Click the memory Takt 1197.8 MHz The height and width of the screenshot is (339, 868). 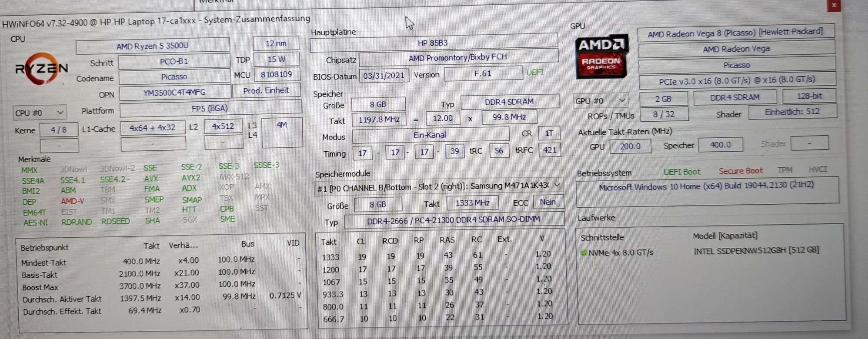click(x=379, y=119)
